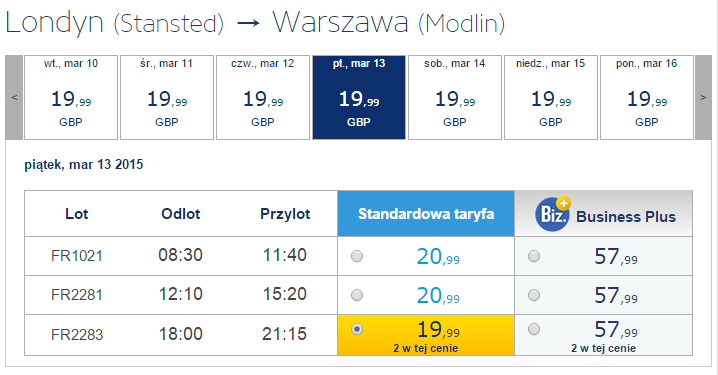
Task: Click the FR2283 flight number
Action: point(77,335)
